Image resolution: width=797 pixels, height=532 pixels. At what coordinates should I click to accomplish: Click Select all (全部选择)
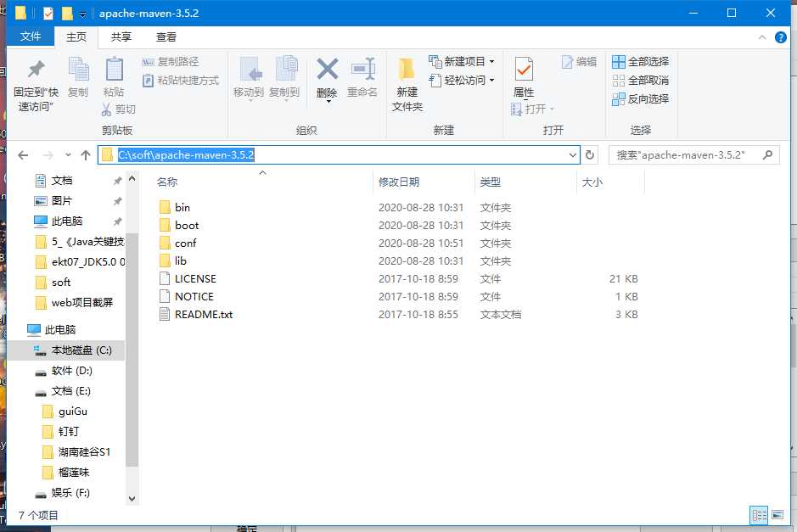[x=641, y=62]
